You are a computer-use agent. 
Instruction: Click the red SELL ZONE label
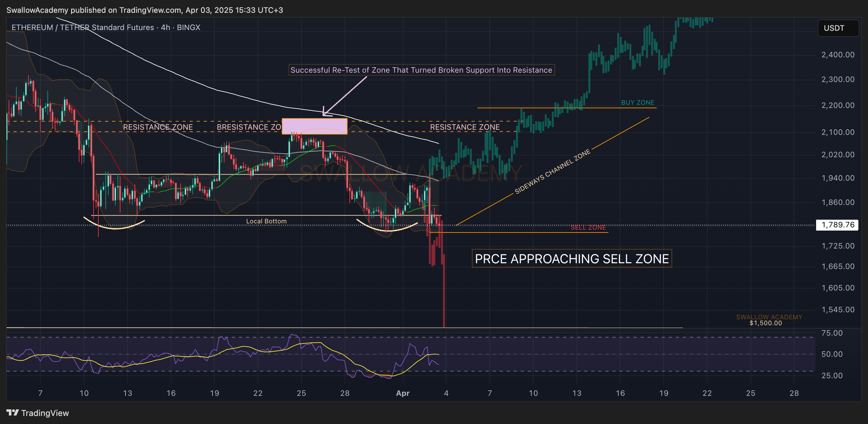(x=588, y=227)
